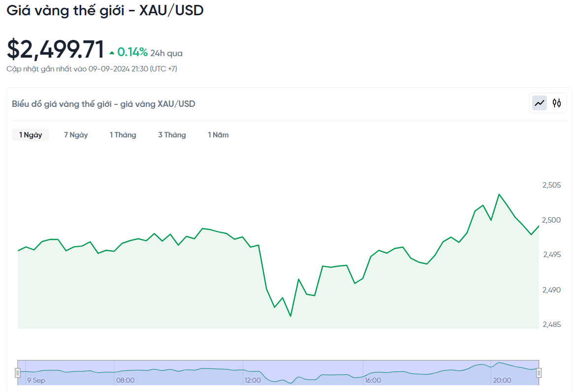
Task: Click the 16:00 mark in navigator
Action: tap(373, 380)
